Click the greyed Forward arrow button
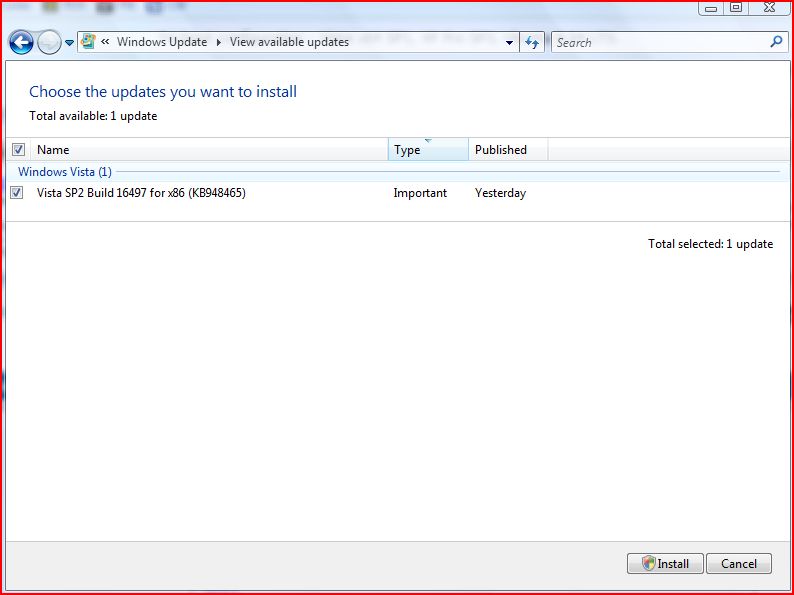This screenshot has height=595, width=794. pos(49,43)
